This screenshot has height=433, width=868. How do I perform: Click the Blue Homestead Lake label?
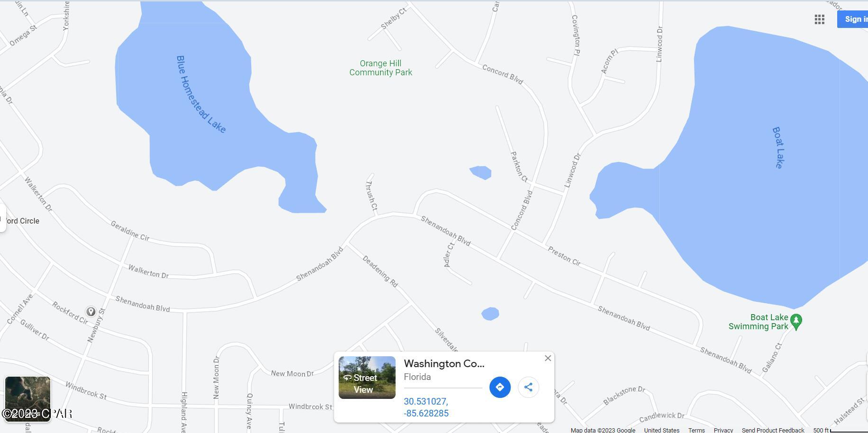pos(201,94)
